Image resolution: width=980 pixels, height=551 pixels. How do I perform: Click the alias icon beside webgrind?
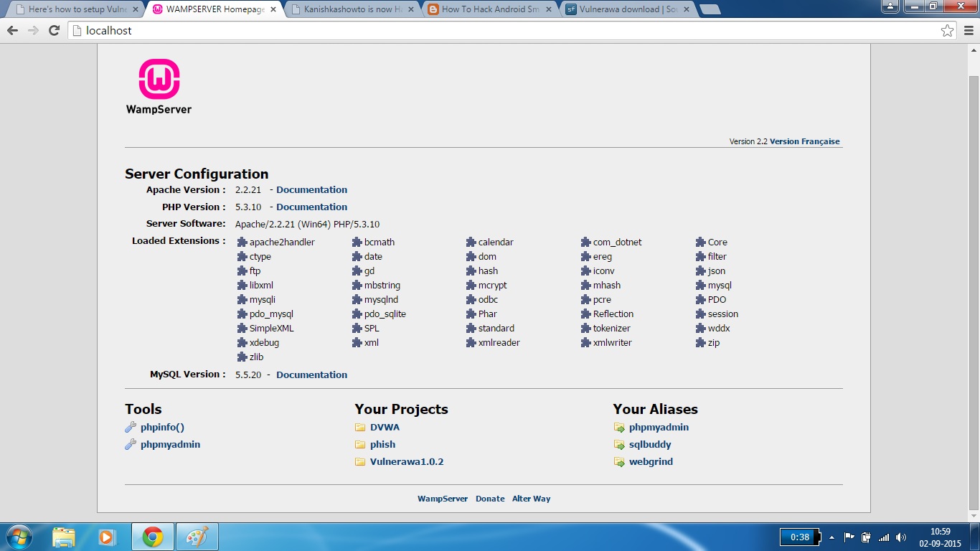[x=619, y=462]
